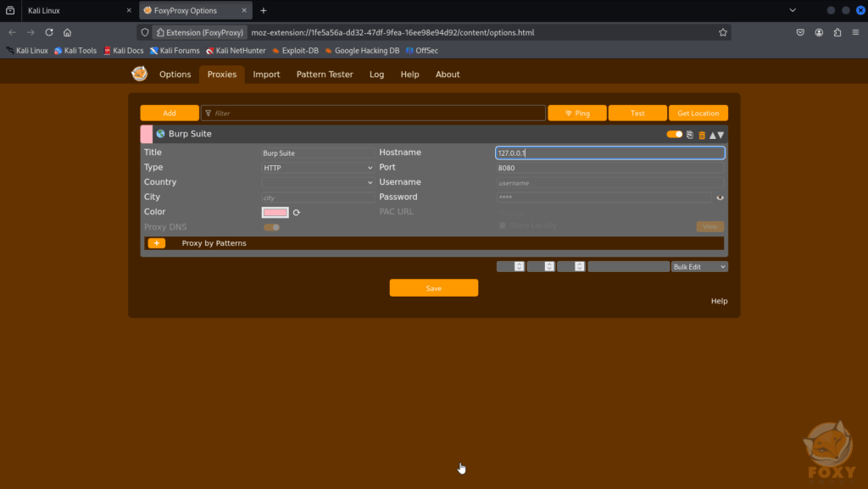Screen dimensions: 868x489
Task: Click the pink color bar left of Burp Suite header
Action: (147, 135)
